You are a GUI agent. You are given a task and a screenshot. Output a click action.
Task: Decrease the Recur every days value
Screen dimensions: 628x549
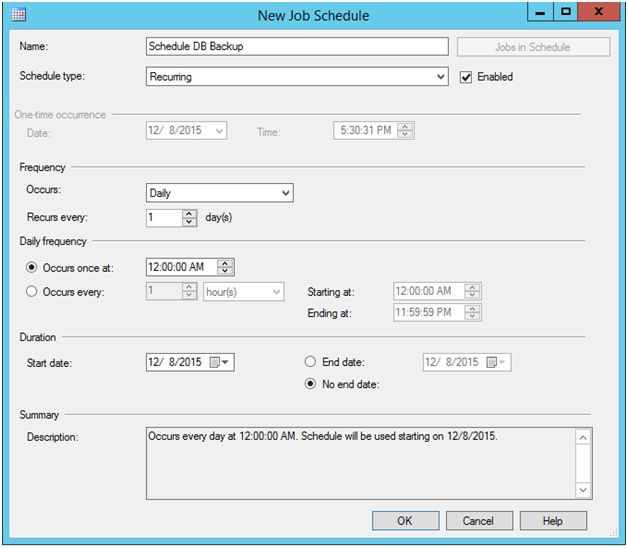pos(189,222)
